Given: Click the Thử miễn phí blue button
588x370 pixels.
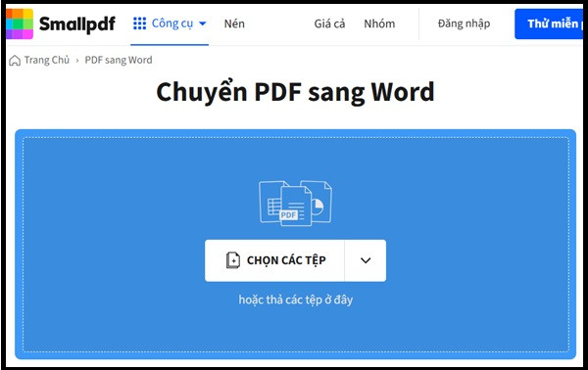Looking at the screenshot, I should [x=549, y=23].
